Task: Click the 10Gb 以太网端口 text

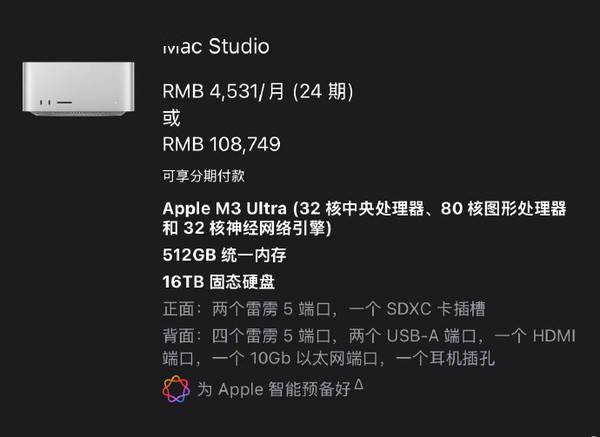Action: pyautogui.click(x=314, y=359)
